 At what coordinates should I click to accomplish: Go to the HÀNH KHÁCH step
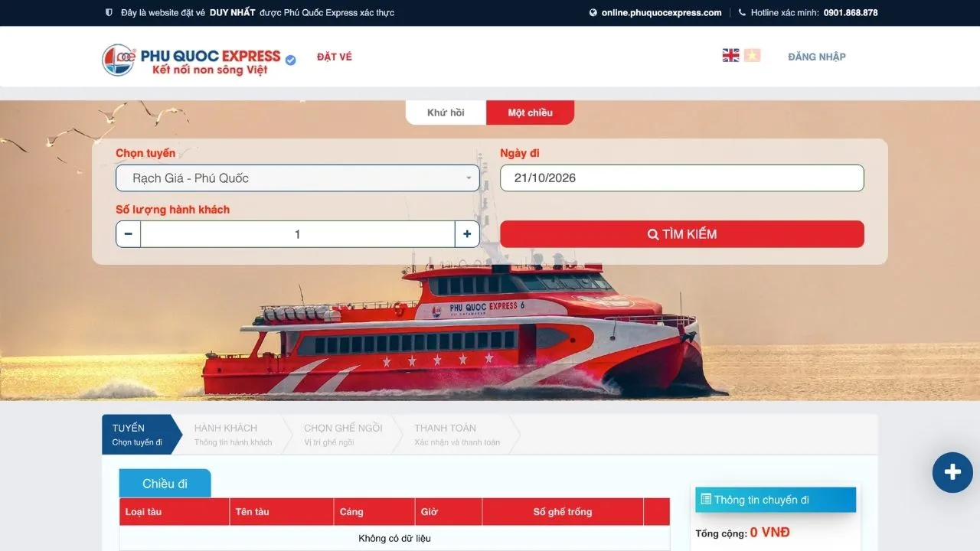233,435
